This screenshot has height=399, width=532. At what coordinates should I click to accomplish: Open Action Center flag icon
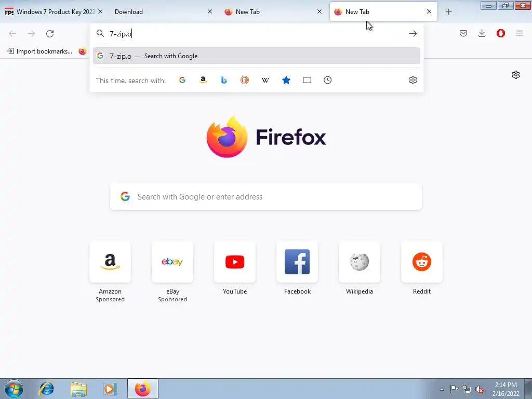click(x=454, y=389)
